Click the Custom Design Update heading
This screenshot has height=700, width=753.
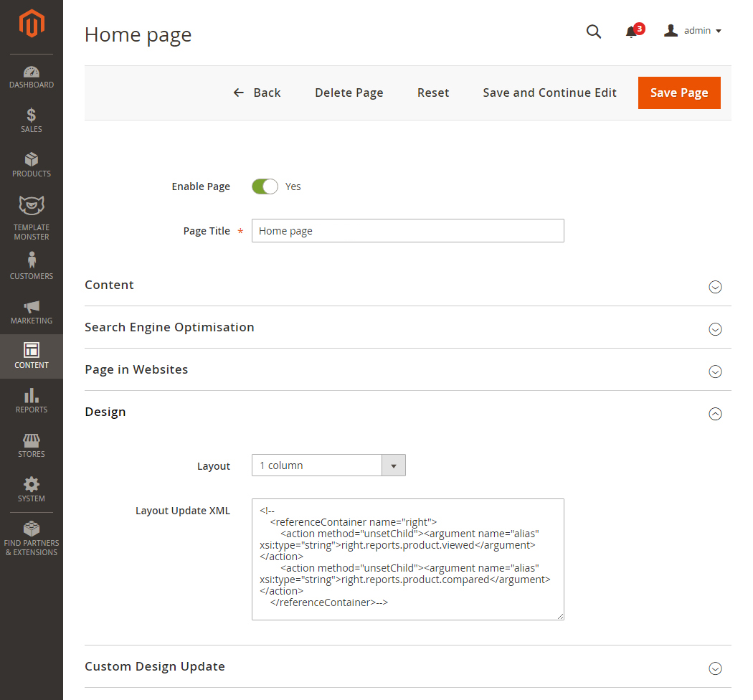click(155, 666)
